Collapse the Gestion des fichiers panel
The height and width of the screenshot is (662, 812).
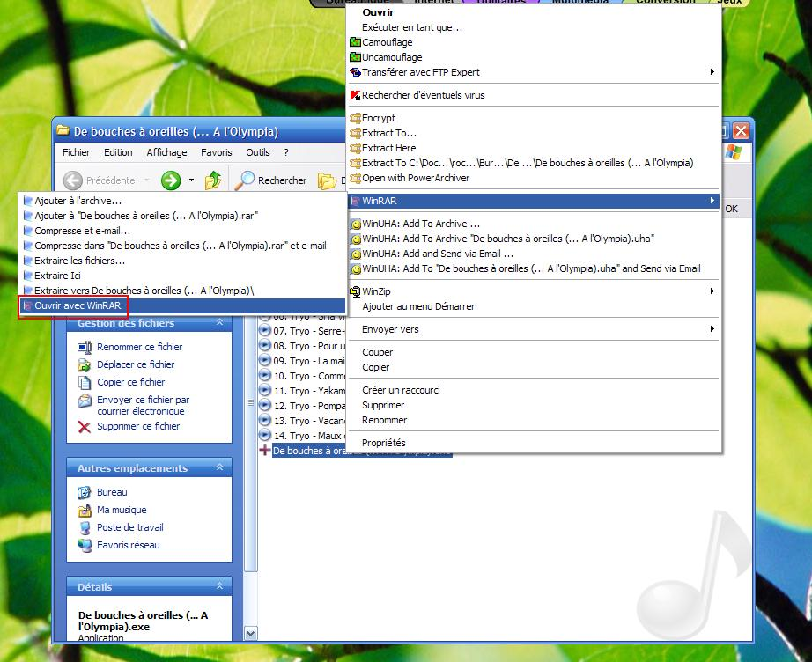(219, 324)
